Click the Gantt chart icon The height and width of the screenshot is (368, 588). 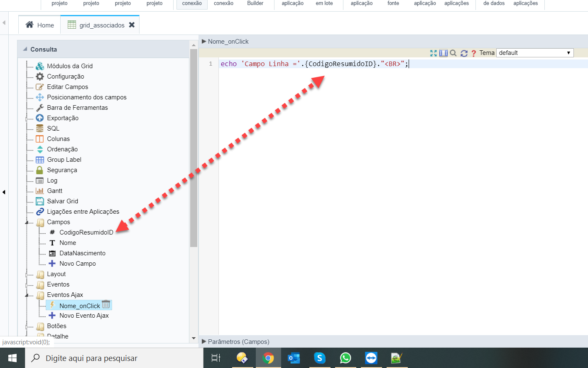pos(40,191)
